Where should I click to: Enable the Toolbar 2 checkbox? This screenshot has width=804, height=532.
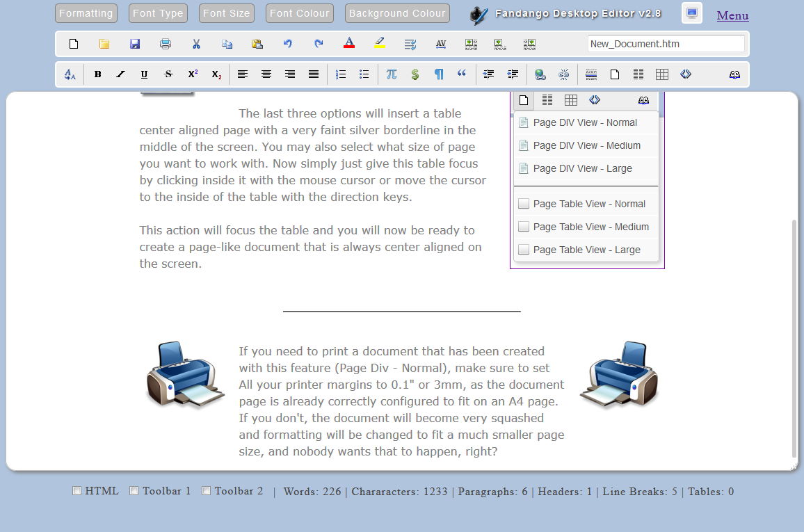click(206, 490)
